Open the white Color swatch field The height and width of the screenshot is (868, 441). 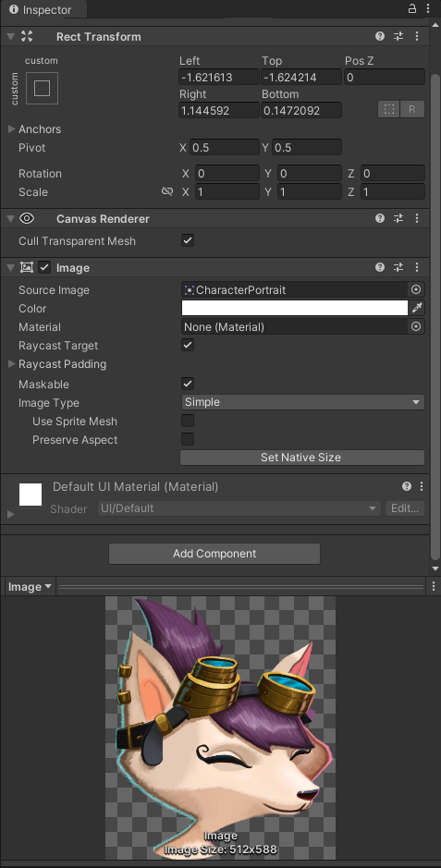point(295,309)
